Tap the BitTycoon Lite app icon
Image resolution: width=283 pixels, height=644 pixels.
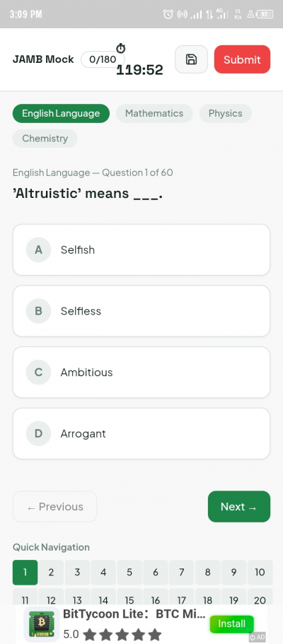pos(42,624)
